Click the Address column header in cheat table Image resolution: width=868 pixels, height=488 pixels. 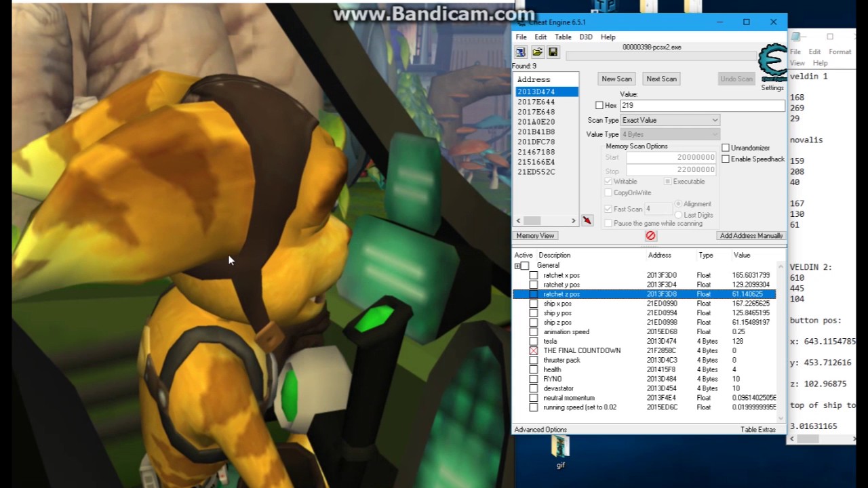point(659,256)
